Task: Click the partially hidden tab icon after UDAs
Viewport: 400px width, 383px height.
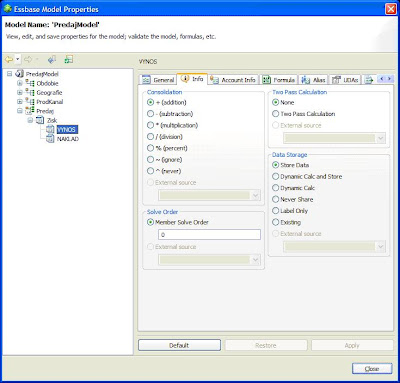Action: (x=369, y=80)
